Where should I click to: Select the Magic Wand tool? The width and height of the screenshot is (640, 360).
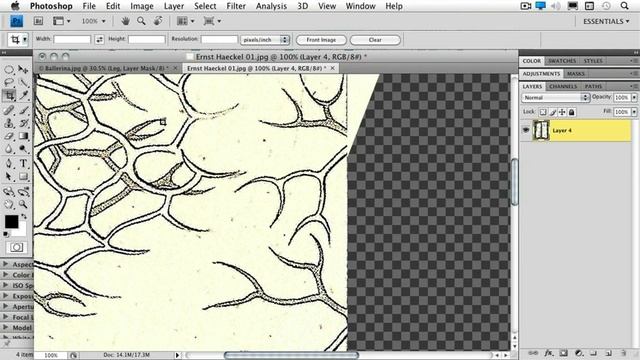[23, 83]
